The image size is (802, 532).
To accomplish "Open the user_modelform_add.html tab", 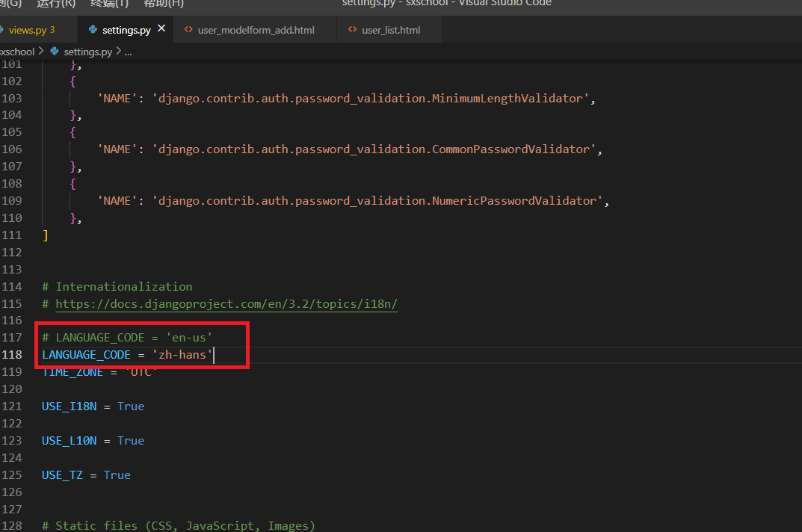I will [256, 30].
